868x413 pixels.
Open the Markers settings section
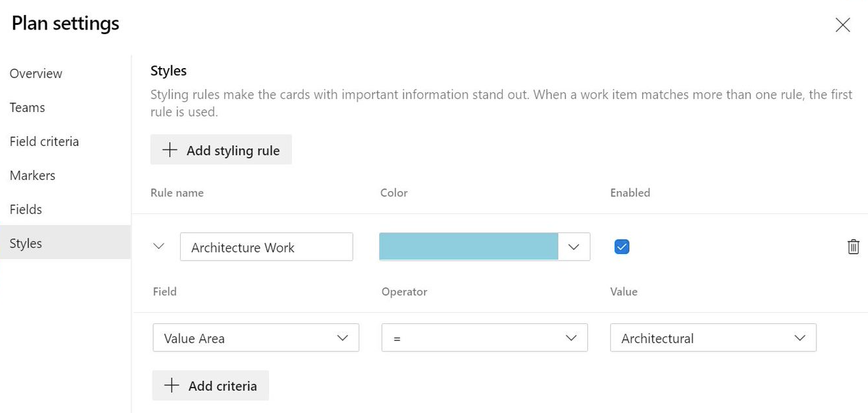32,175
